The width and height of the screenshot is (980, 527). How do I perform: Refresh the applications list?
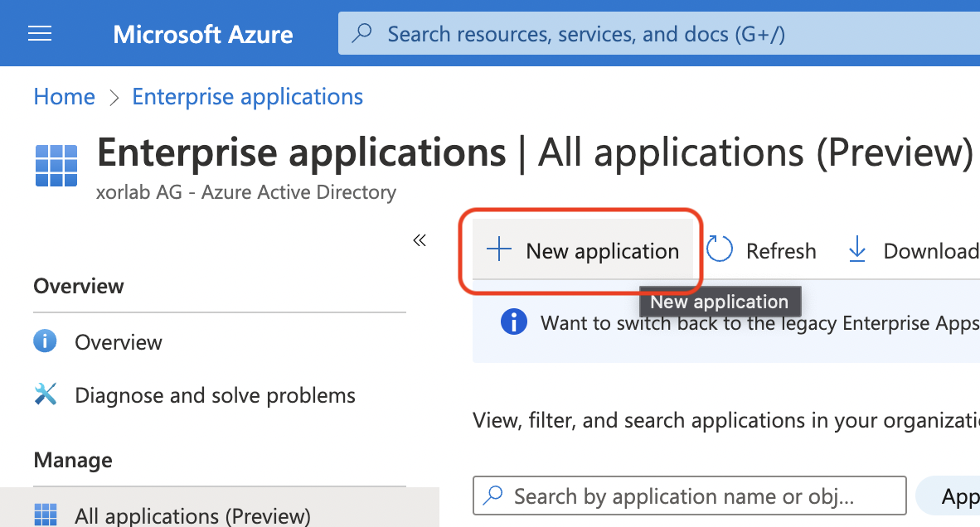pyautogui.click(x=762, y=250)
